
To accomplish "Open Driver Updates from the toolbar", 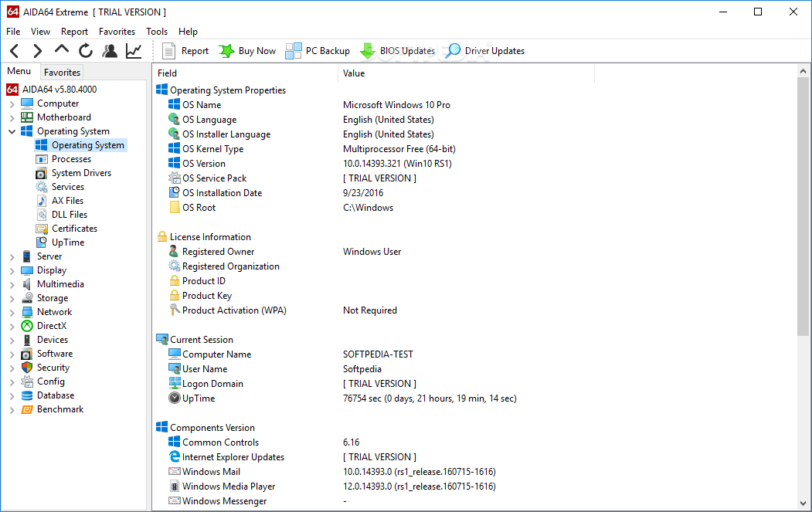I will click(484, 51).
